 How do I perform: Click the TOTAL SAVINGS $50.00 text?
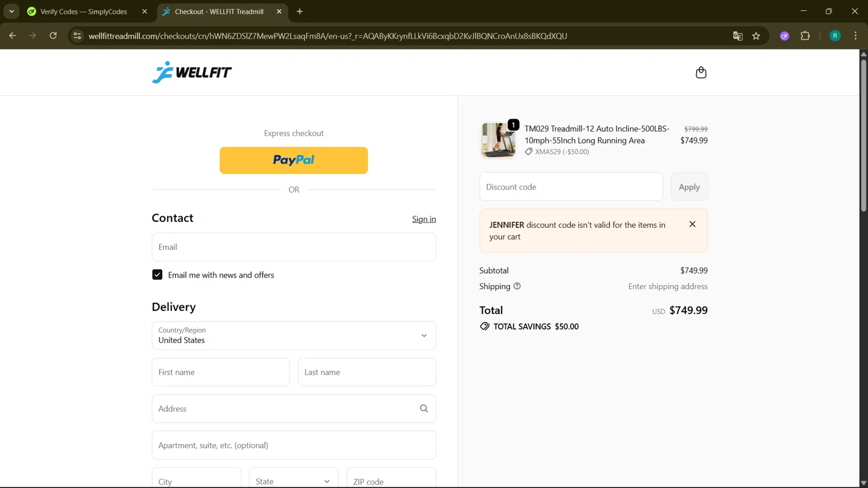[x=536, y=327]
